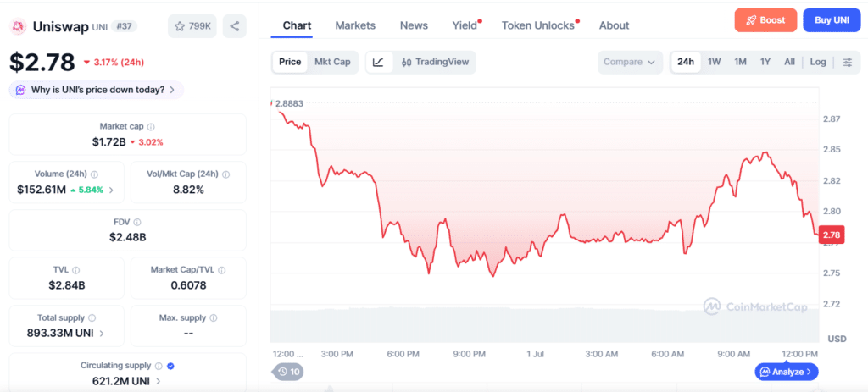The width and height of the screenshot is (868, 392).
Task: Select the 1W time range
Action: point(714,62)
